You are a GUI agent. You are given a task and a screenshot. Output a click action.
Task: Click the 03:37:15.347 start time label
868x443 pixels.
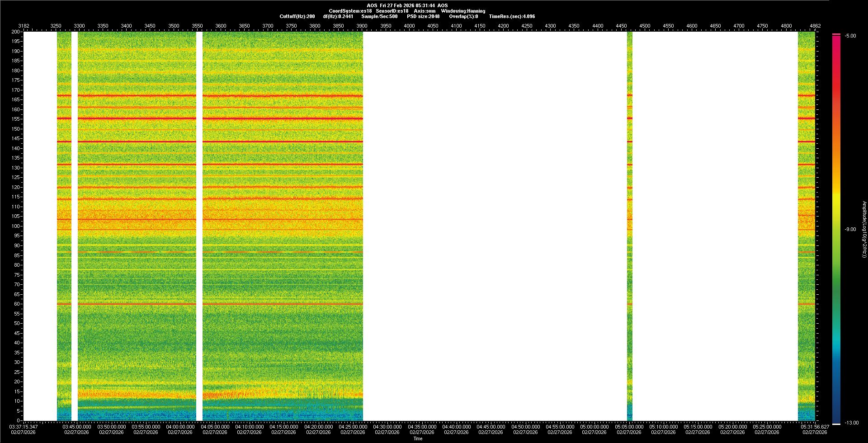24,427
